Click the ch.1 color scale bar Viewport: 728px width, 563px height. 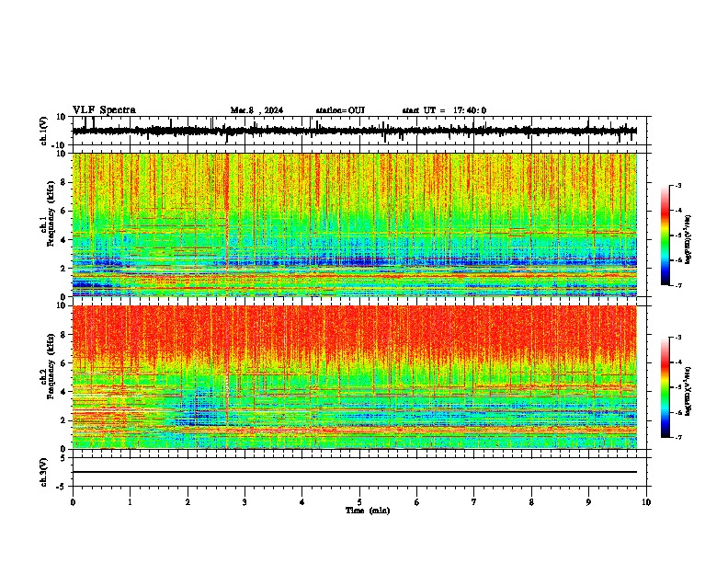665,236
